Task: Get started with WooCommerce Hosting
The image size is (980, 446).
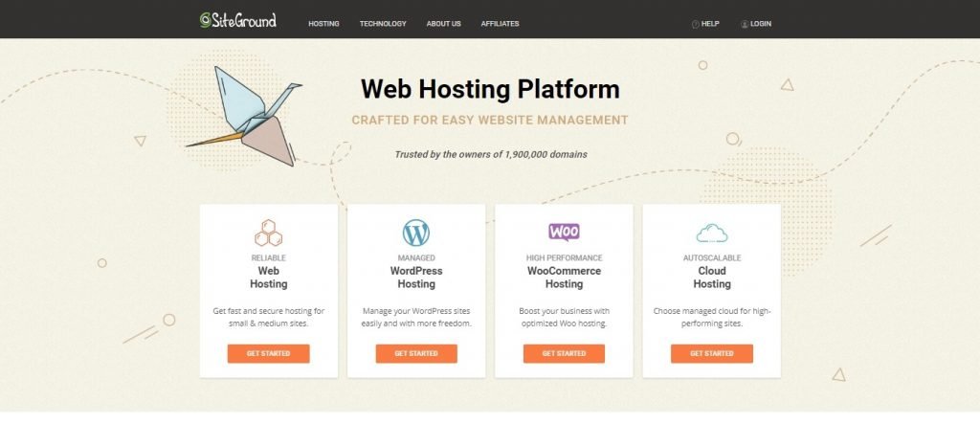Action: point(564,353)
